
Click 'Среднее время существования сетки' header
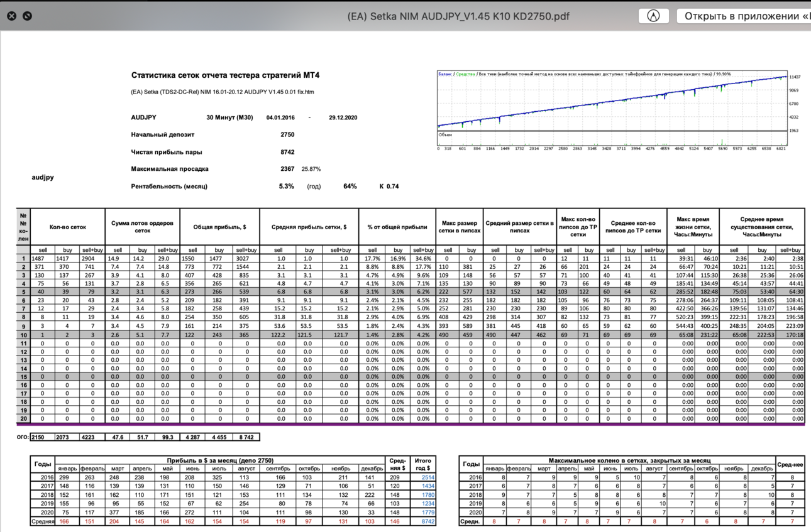tap(762, 227)
